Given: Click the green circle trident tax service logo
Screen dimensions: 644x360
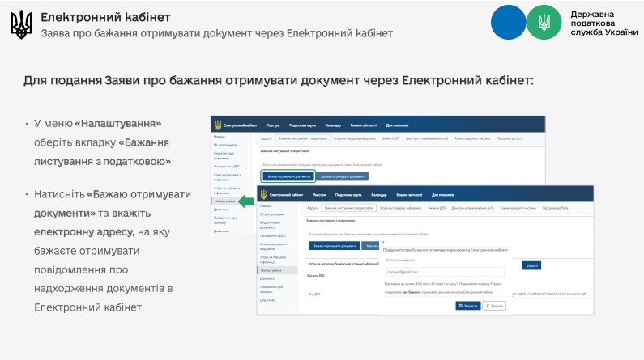Looking at the screenshot, I should click(x=544, y=22).
